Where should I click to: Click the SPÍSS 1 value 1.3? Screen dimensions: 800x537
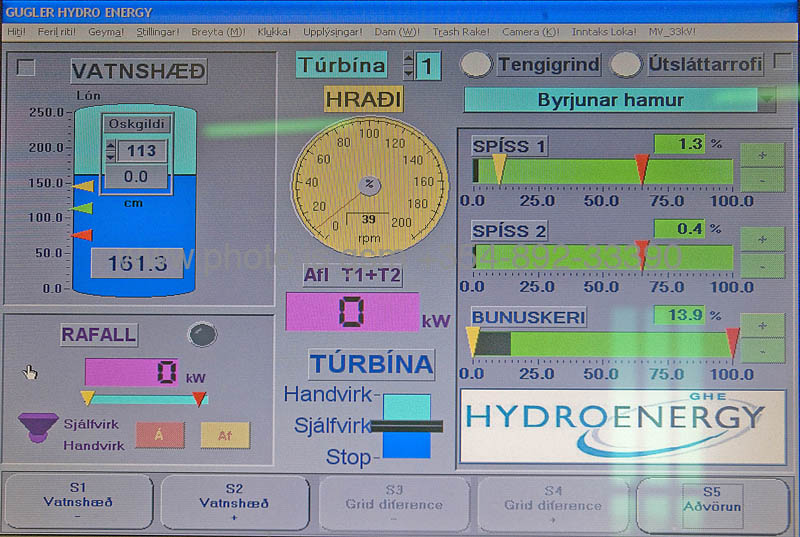680,144
